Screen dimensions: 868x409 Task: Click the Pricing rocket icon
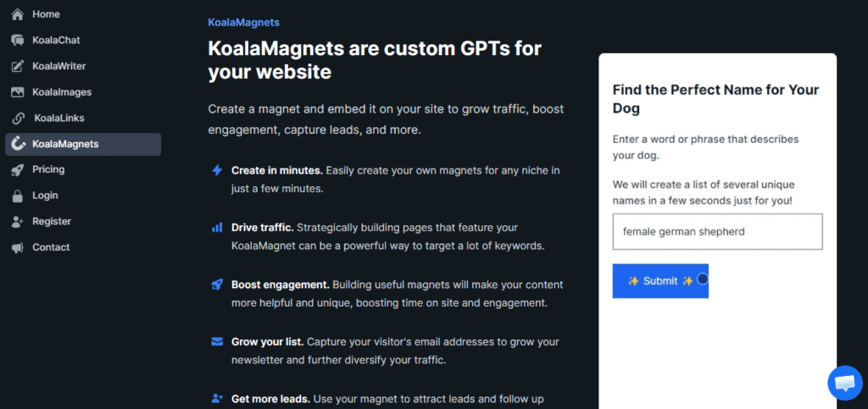click(x=17, y=170)
